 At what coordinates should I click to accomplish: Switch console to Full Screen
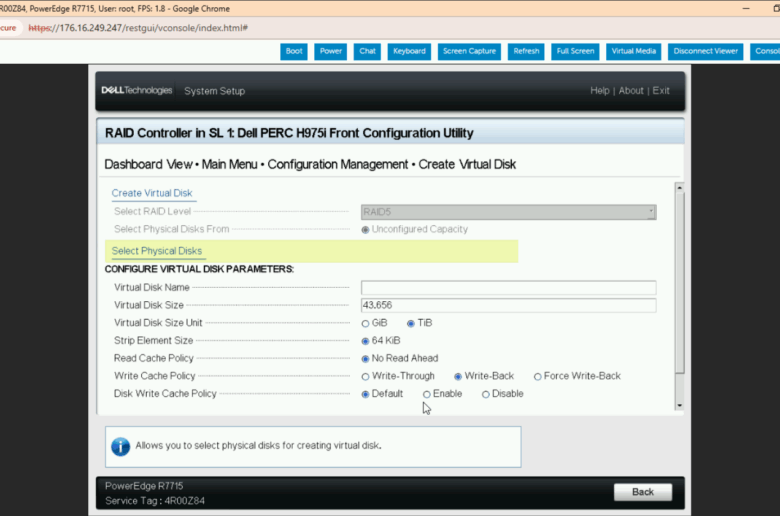click(575, 51)
